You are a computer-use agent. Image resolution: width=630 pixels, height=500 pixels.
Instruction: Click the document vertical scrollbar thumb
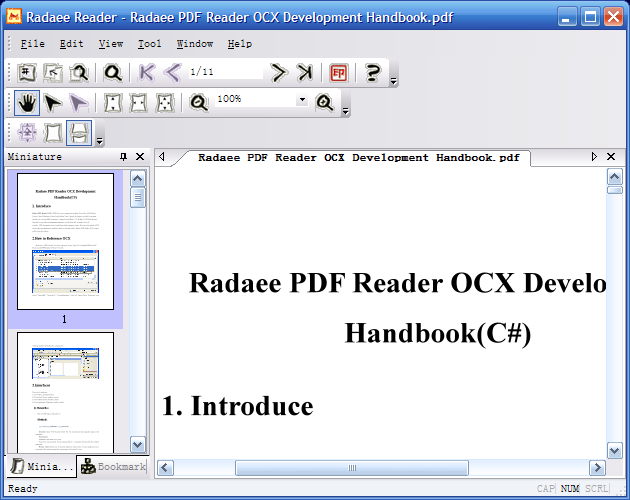(x=615, y=190)
